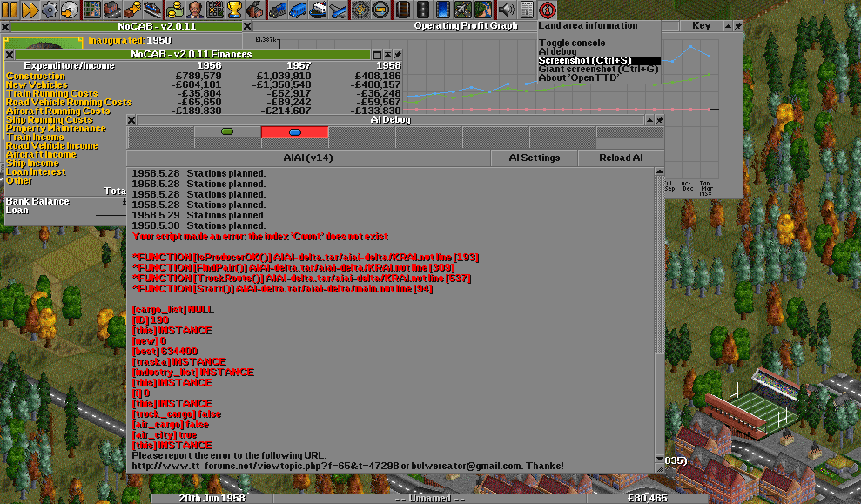This screenshot has width=861, height=504.
Task: Pin the Finances window sticky
Action: point(397,54)
